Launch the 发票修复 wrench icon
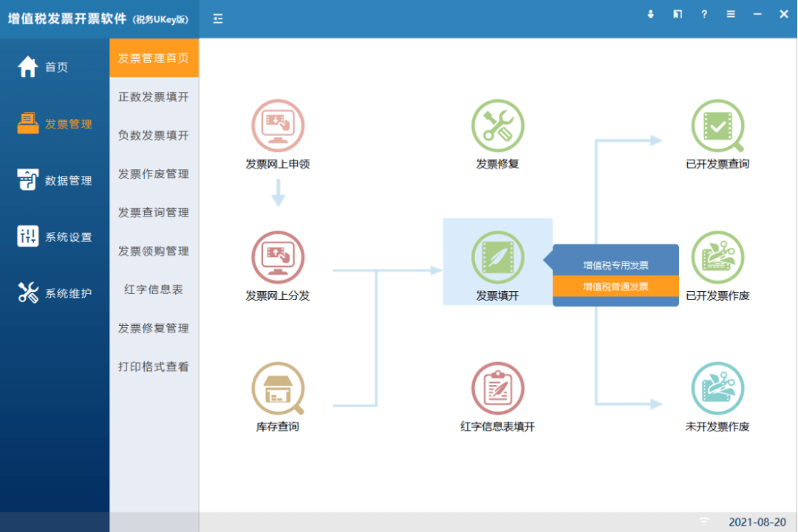The image size is (798, 532). click(x=498, y=126)
